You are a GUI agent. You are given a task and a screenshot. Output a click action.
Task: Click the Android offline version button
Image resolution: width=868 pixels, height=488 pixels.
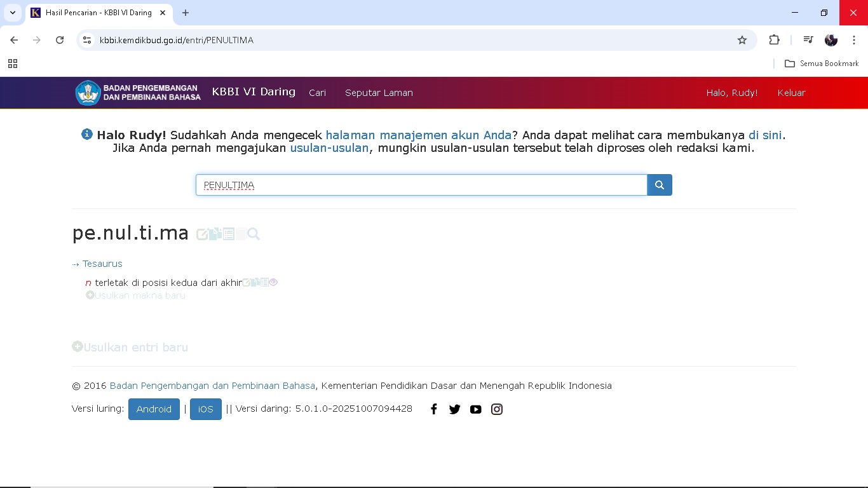point(154,409)
